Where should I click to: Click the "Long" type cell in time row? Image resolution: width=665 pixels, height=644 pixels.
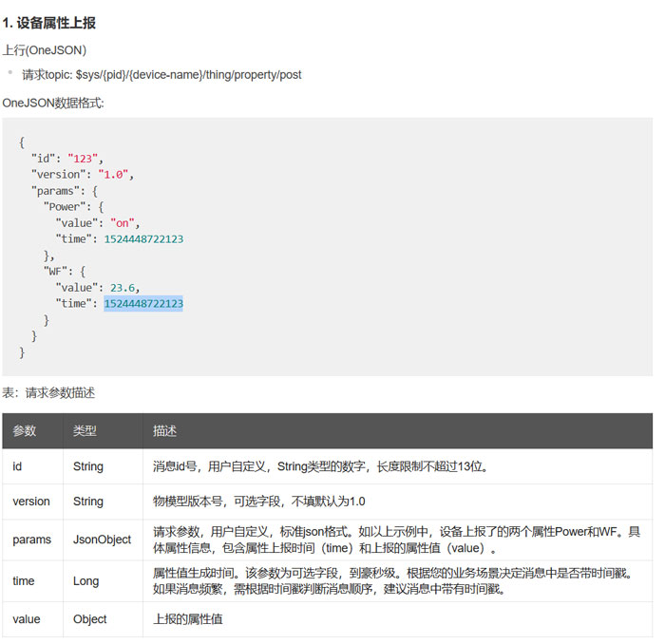[x=85, y=580]
